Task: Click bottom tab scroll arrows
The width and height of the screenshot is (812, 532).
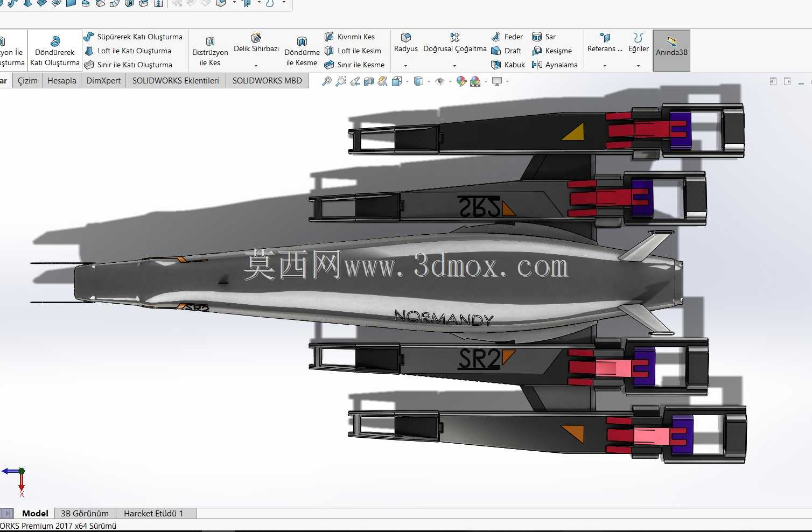Action: click(x=6, y=514)
